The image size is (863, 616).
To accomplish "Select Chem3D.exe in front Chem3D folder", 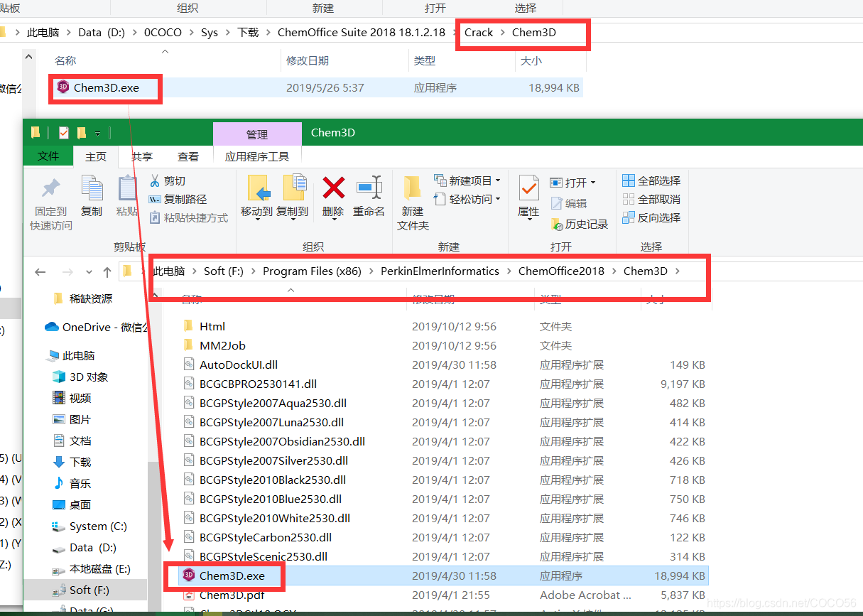I will click(x=443, y=576).
